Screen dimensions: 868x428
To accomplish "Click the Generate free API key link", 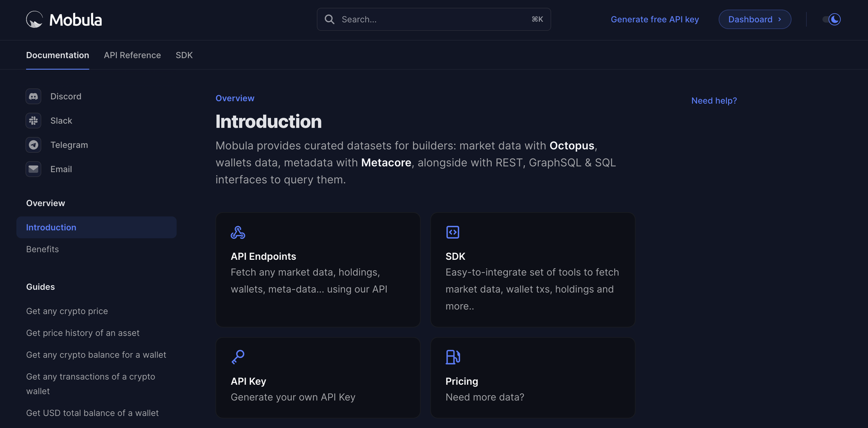I will tap(655, 20).
